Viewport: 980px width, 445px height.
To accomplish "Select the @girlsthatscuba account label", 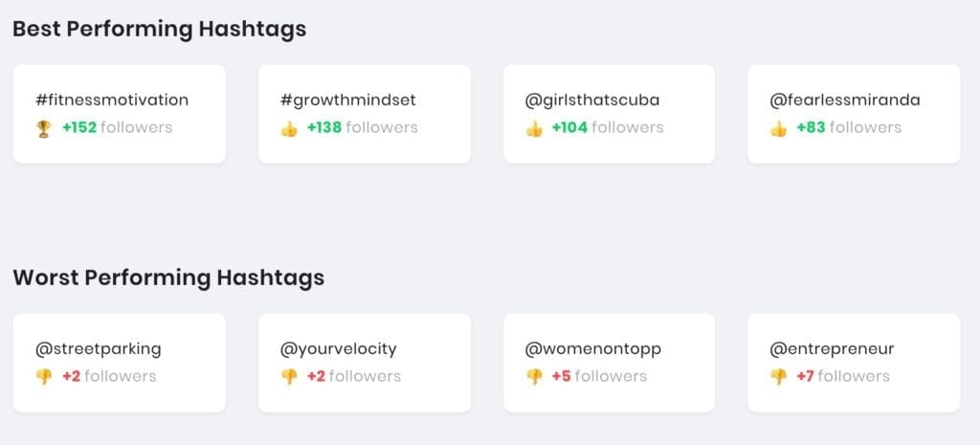I will (592, 100).
